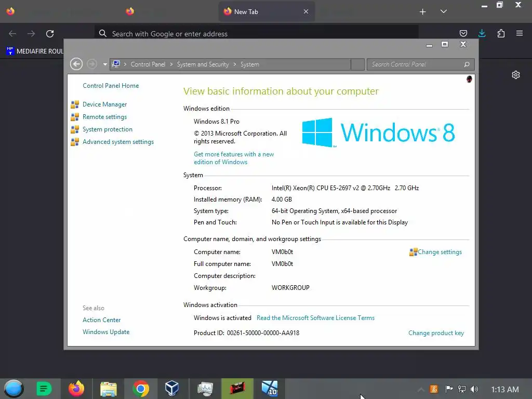Open Remote settings link
The width and height of the screenshot is (532, 399).
click(x=104, y=117)
